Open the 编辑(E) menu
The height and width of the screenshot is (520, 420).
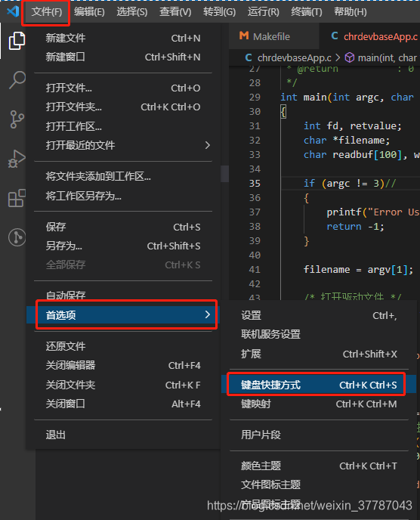tap(89, 12)
